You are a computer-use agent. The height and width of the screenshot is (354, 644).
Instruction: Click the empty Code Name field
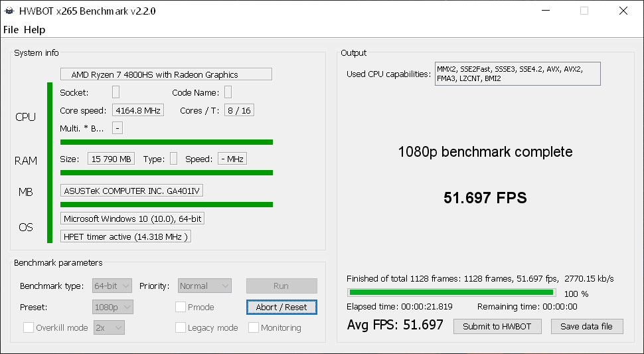coord(228,92)
